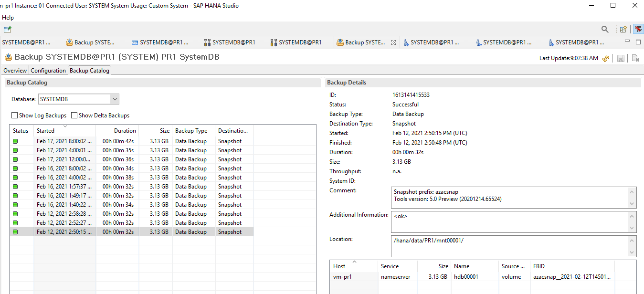This screenshot has height=294, width=644.
Task: Click the pin editor icon in top-left toolbar
Action: tap(7, 30)
